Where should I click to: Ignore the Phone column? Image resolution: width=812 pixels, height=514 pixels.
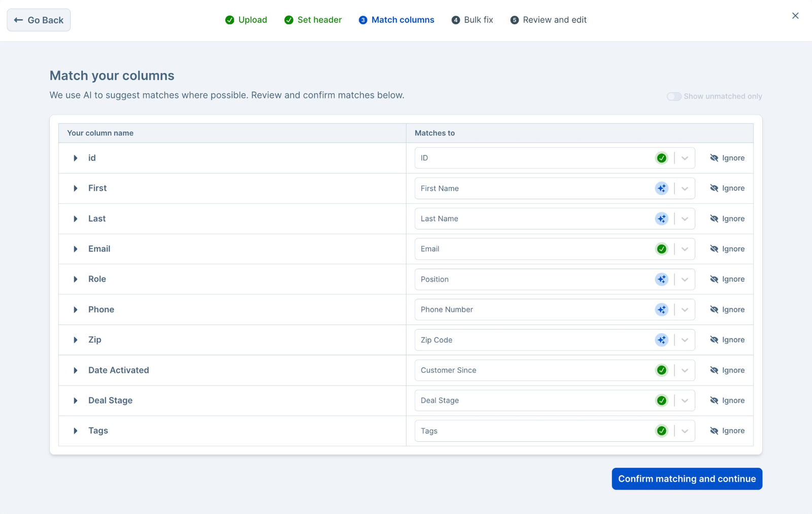(727, 310)
